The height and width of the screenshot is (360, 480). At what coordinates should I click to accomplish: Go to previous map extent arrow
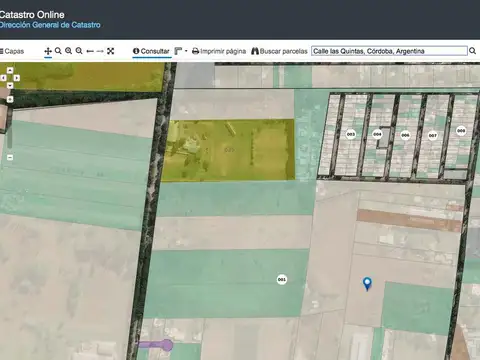[x=90, y=51]
